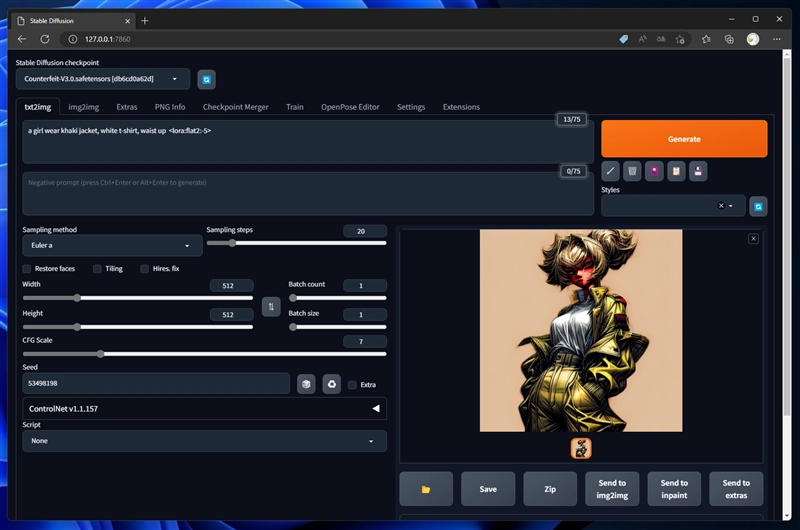Click the Zip button
This screenshot has width=800, height=530.
pyautogui.click(x=550, y=489)
